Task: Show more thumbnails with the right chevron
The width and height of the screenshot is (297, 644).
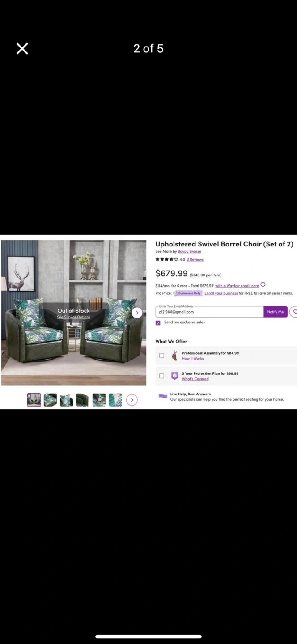Action: coord(132,400)
